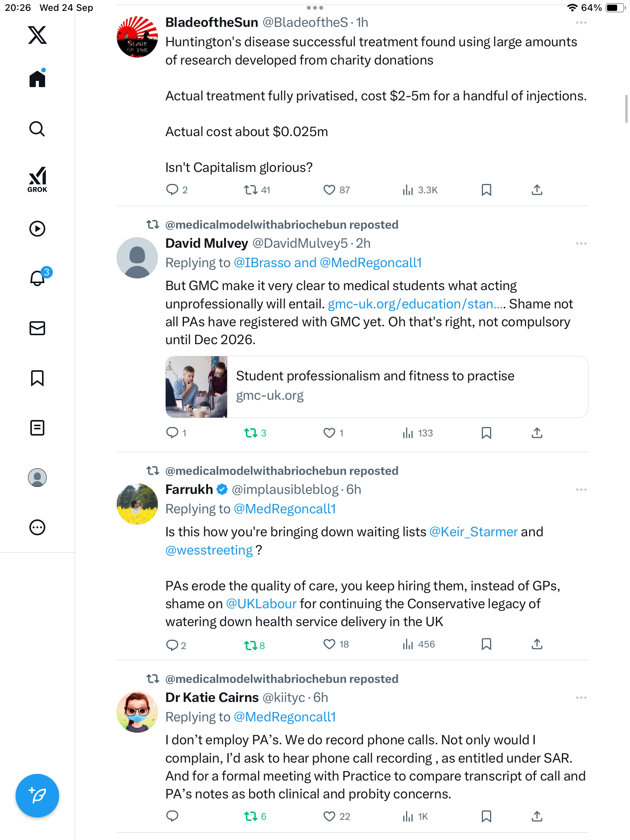Image resolution: width=630 pixels, height=840 pixels.
Task: Undo repost on Farrukh's post
Action: 251,645
